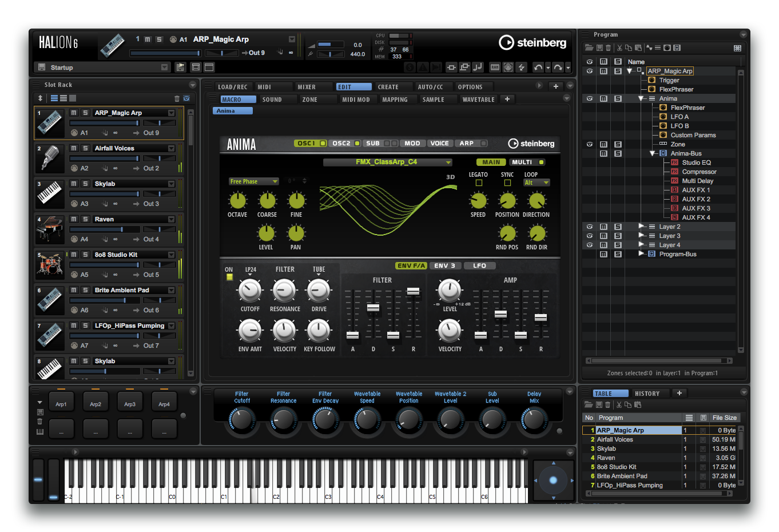Hide the Anima layer using its eye icon

click(590, 98)
